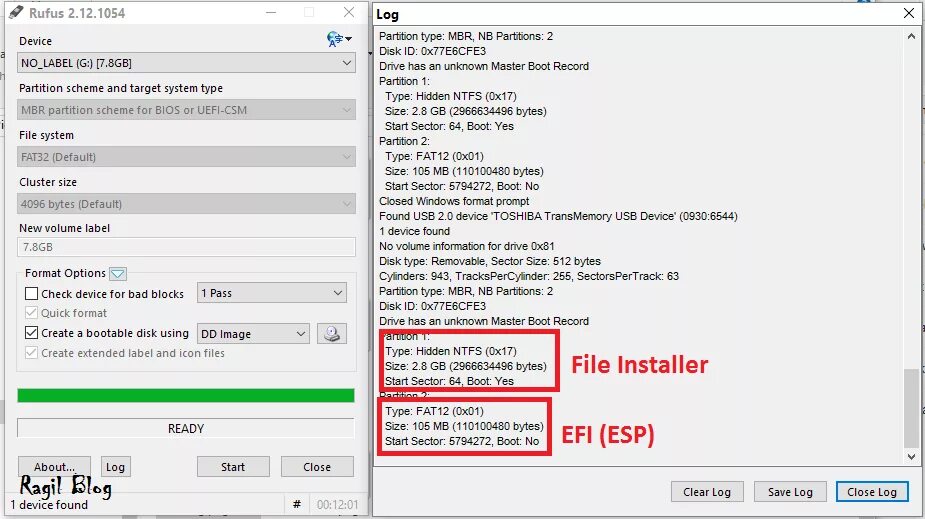
Task: Click log line 'Cylinders: 943, TracksPerCylinder: 255'
Action: tap(529, 276)
